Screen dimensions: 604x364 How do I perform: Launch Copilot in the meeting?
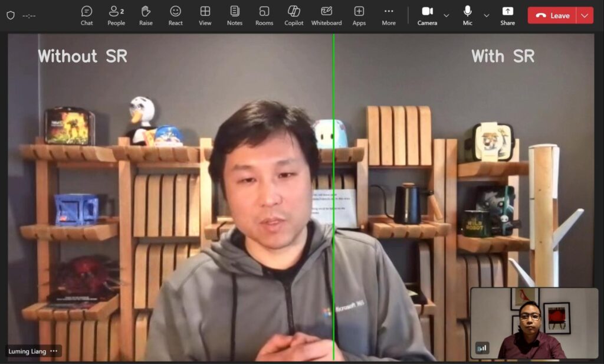pyautogui.click(x=293, y=15)
